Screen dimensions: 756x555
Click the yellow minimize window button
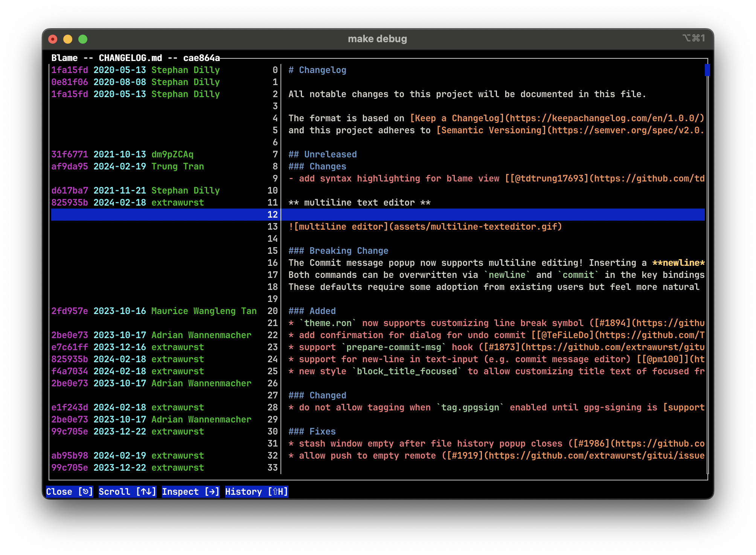(x=68, y=39)
